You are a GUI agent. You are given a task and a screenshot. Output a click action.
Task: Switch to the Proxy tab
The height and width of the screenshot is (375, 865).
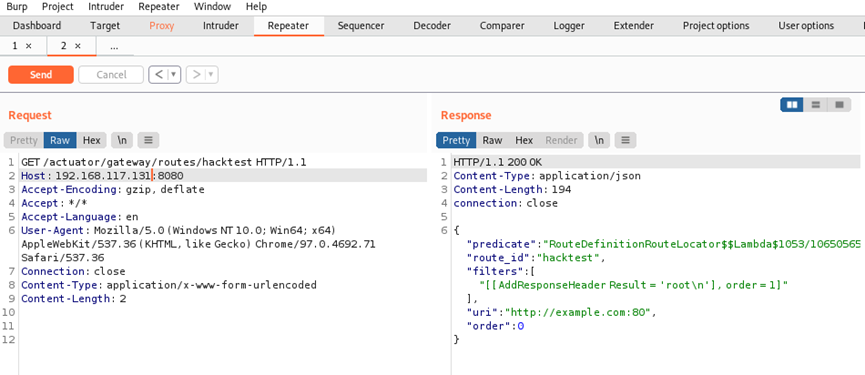[x=162, y=26]
